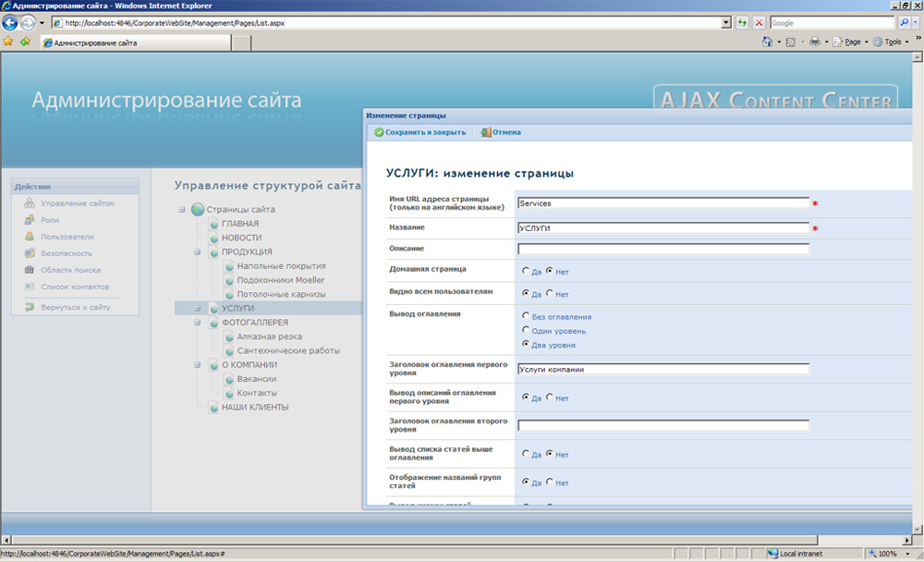
Task: Refresh the page with the browser refresh icon
Action: (742, 22)
